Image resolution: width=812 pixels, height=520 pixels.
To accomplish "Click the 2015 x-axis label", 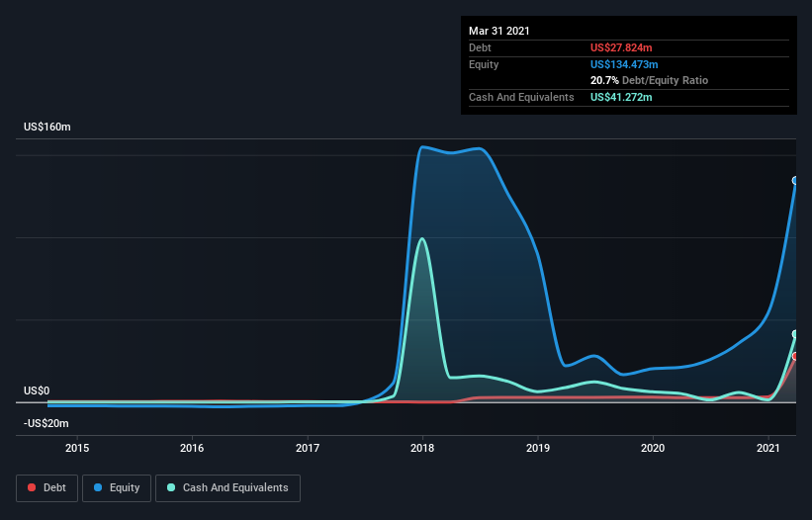I will tap(77, 448).
